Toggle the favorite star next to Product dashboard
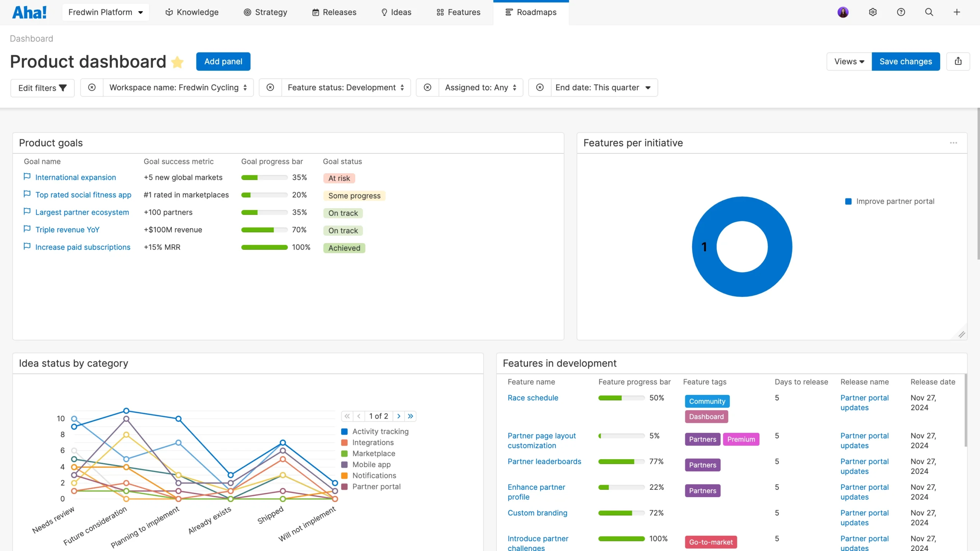This screenshot has width=980, height=551. 177,62
